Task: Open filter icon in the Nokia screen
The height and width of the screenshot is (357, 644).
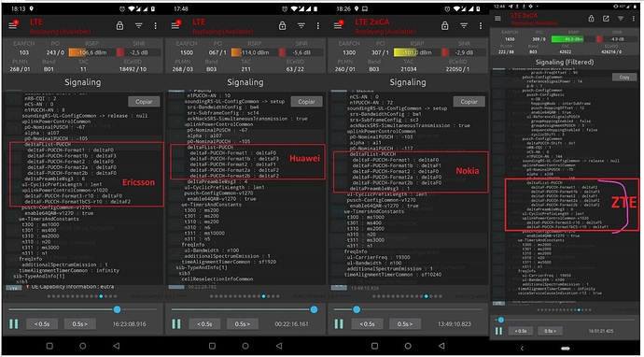Action: 464,25
